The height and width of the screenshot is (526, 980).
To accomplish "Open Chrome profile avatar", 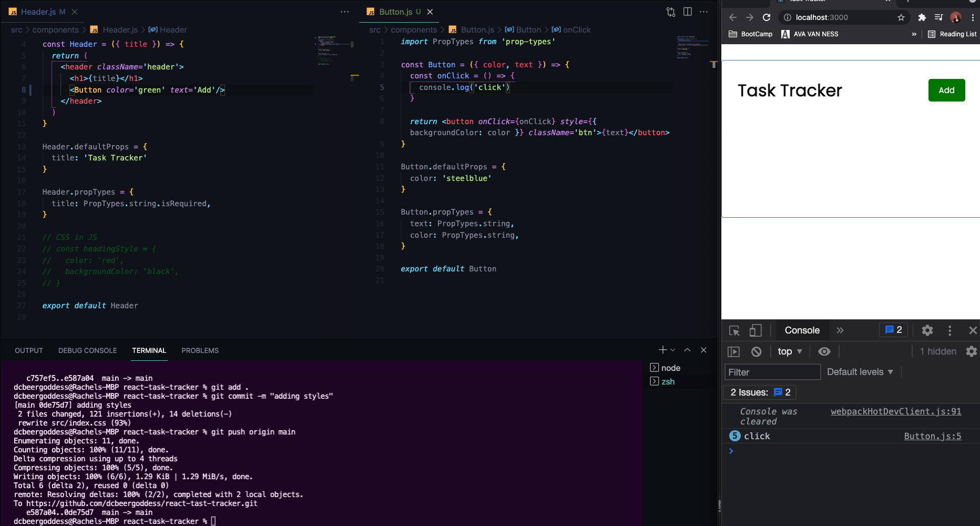I will pyautogui.click(x=956, y=17).
